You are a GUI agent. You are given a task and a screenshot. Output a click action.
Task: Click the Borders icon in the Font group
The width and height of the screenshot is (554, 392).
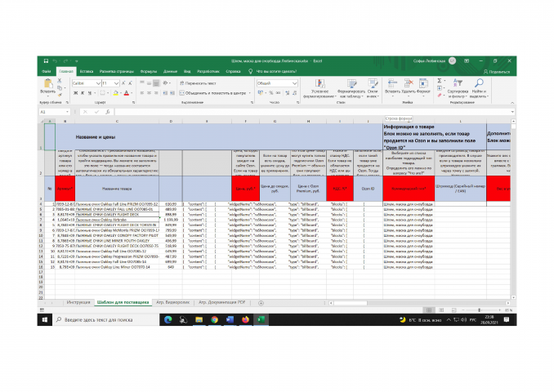tap(101, 94)
